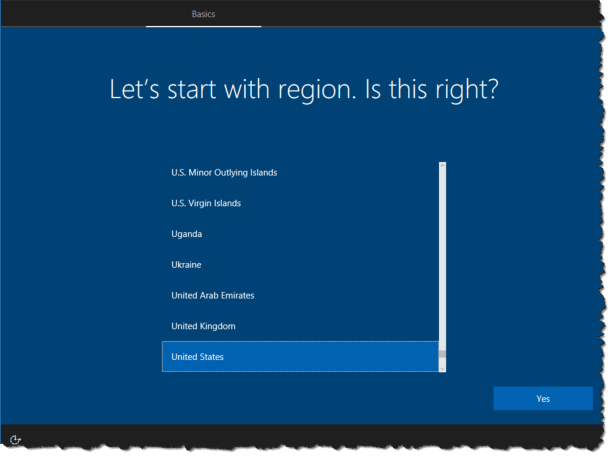Click the region list scrollbar thumb
This screenshot has height=461, width=616.
point(442,352)
